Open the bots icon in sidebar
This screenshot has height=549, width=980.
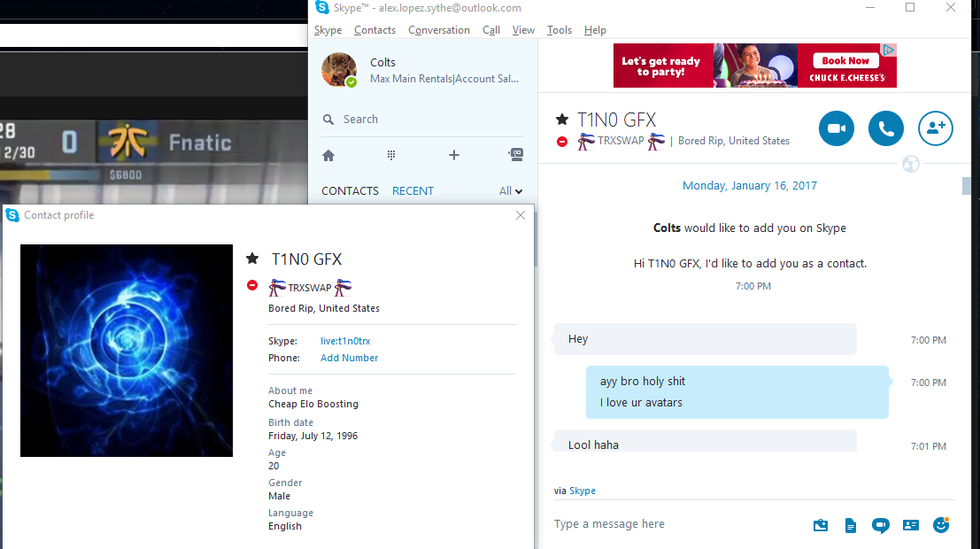coord(515,154)
